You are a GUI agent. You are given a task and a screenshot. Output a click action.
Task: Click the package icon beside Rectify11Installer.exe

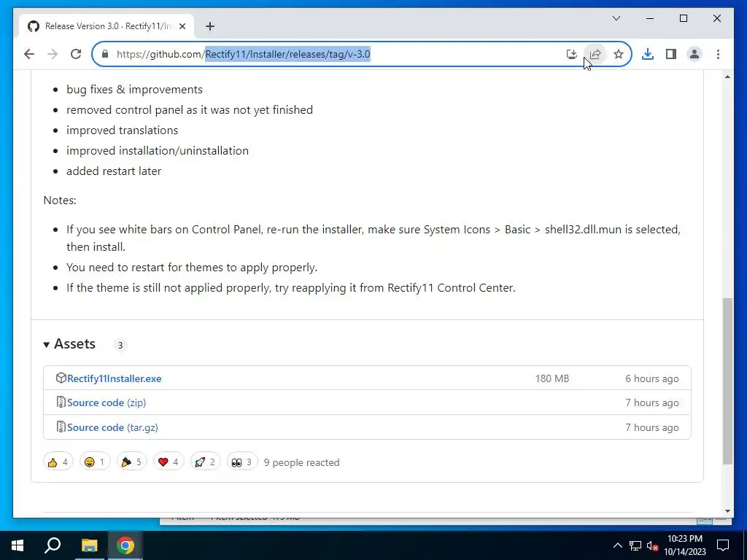tap(61, 378)
